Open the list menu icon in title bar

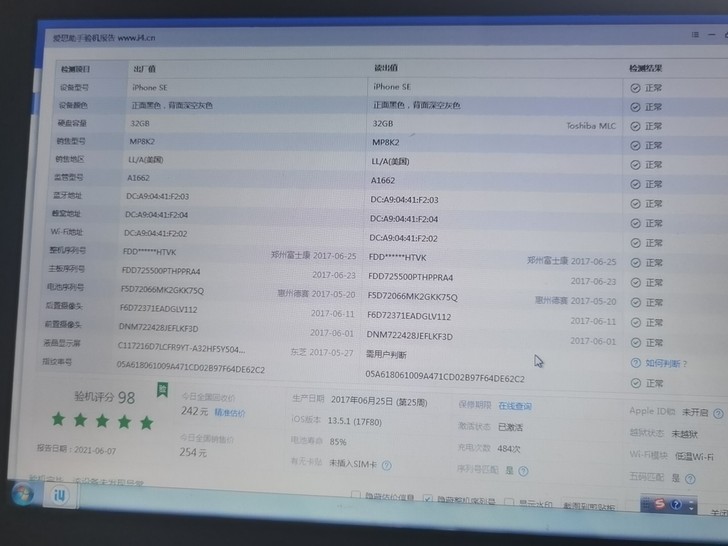coord(695,35)
